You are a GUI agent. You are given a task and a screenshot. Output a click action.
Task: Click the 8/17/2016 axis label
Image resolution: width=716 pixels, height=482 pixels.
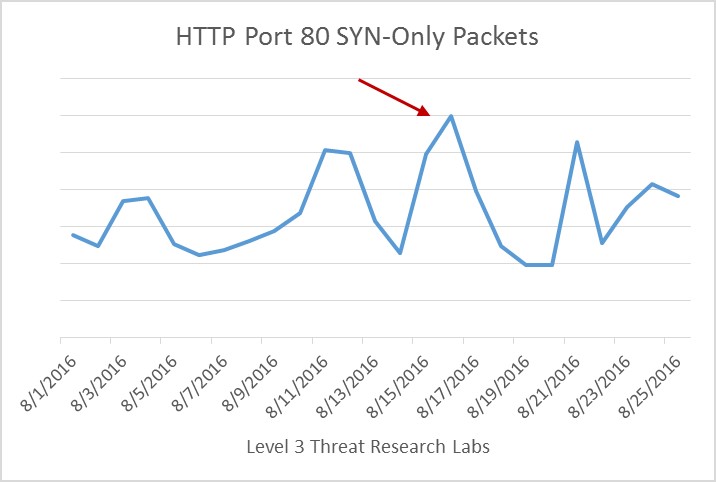448,386
